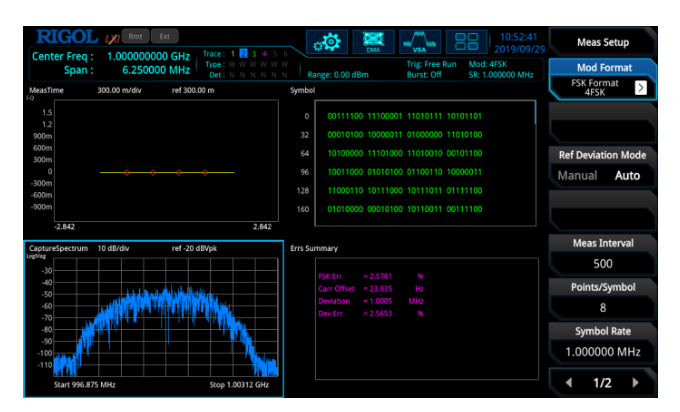Select trace 1 in Trace row

(233, 54)
